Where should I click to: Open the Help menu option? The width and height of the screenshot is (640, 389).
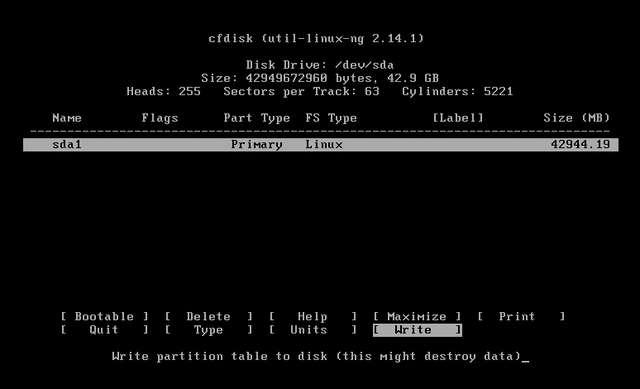click(313, 316)
